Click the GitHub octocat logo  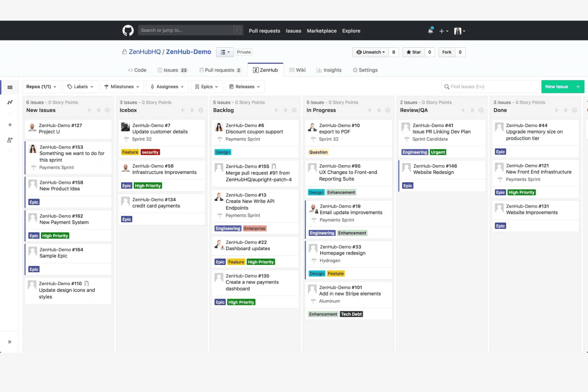tap(128, 31)
